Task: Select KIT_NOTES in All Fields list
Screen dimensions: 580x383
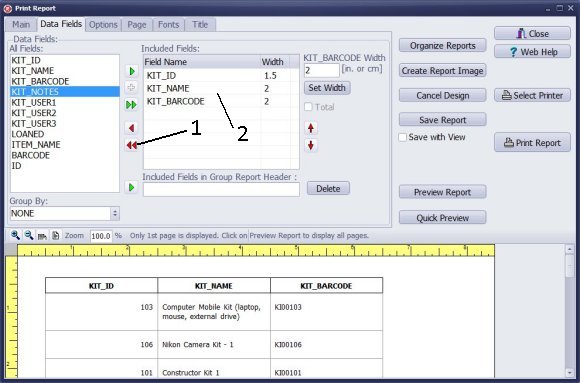Action: pyautogui.click(x=65, y=92)
